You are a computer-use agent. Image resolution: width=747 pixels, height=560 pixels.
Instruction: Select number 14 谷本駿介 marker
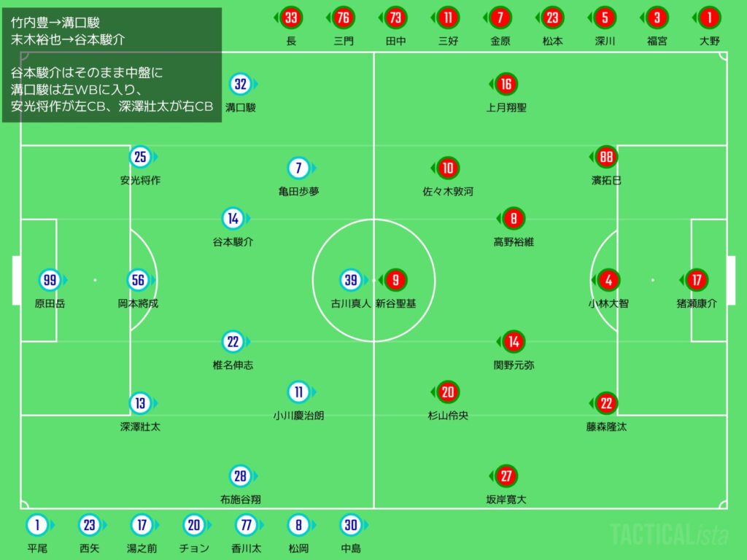tap(233, 218)
